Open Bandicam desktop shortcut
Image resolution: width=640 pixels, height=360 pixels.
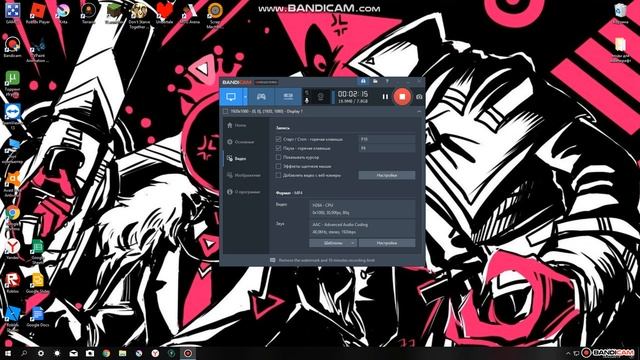[x=12, y=47]
